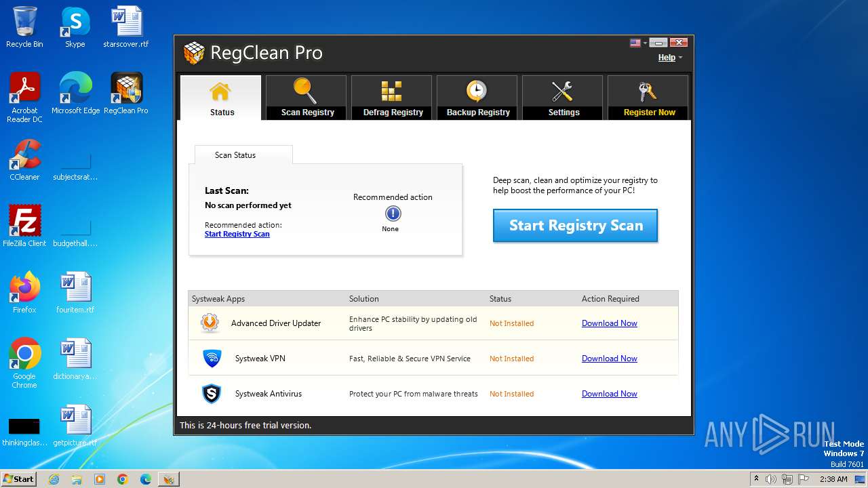Click the Action Center flag tray icon
Image resolution: width=868 pixels, height=488 pixels.
[804, 479]
